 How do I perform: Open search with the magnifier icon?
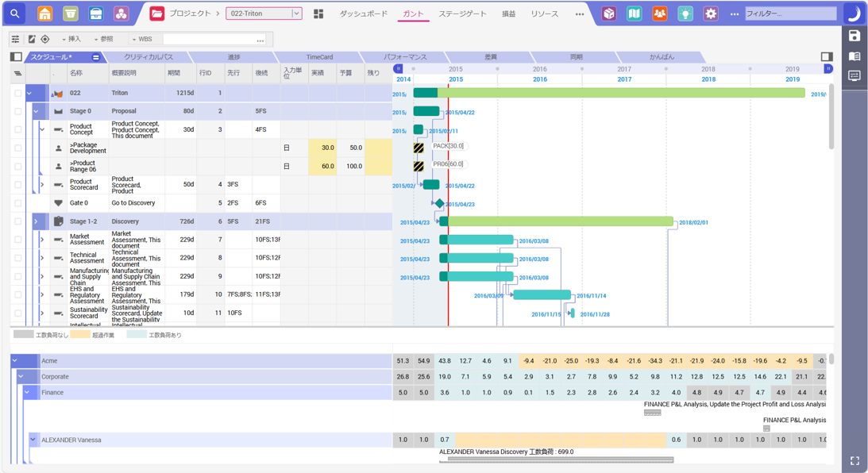coord(14,13)
